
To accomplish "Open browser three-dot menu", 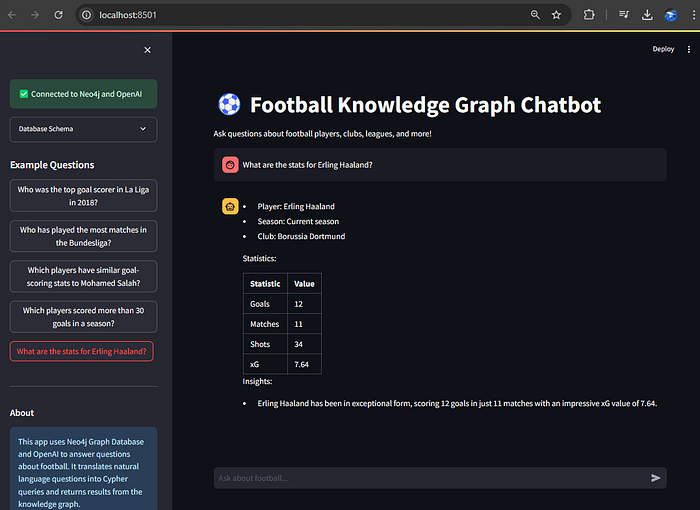I will pyautogui.click(x=693, y=15).
